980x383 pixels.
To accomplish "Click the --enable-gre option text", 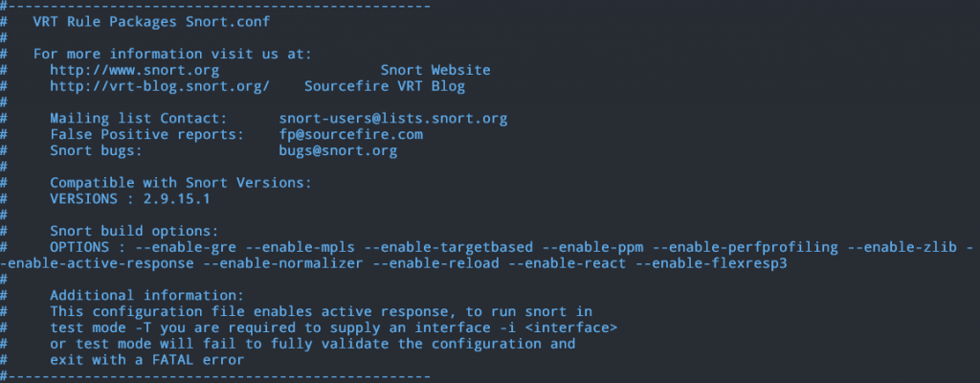I will click(186, 247).
